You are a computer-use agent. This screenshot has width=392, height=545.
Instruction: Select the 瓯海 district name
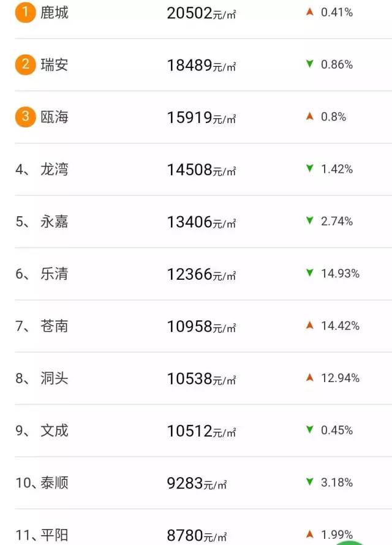(55, 117)
